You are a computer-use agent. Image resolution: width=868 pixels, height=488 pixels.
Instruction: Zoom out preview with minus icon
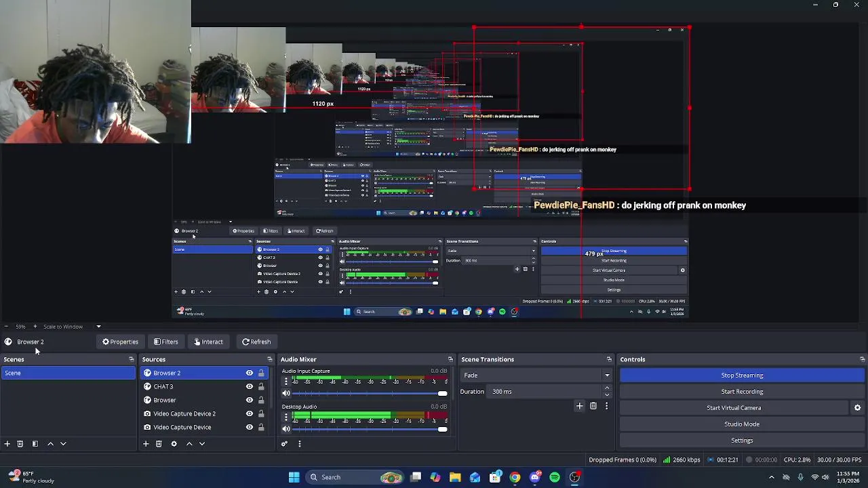5,327
